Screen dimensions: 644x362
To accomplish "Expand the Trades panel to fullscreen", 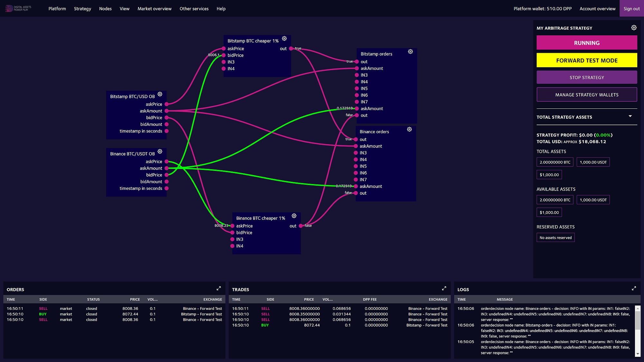I will pyautogui.click(x=444, y=288).
